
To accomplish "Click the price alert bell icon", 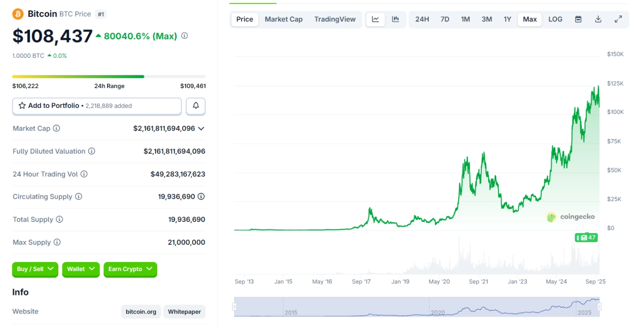I will pyautogui.click(x=196, y=106).
